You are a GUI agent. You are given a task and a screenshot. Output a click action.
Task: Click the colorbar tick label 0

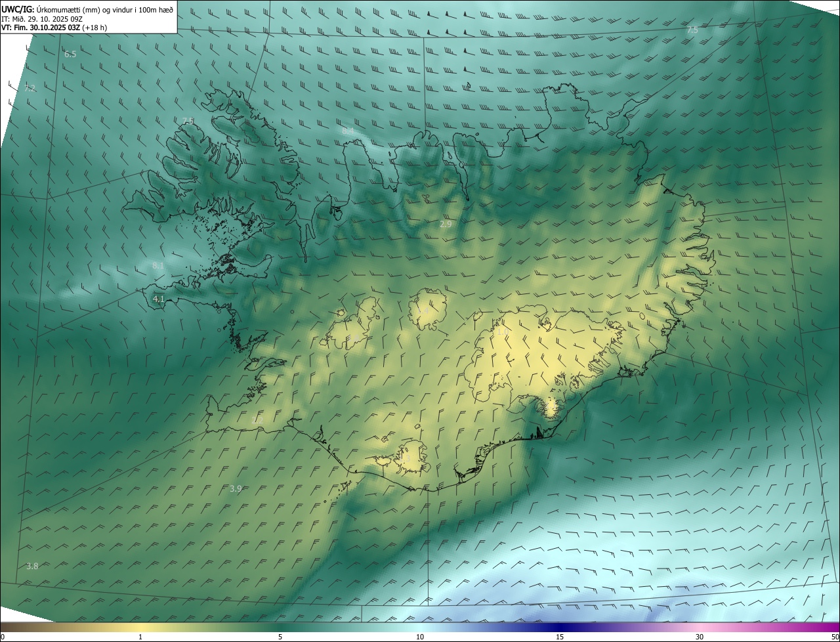[3, 637]
